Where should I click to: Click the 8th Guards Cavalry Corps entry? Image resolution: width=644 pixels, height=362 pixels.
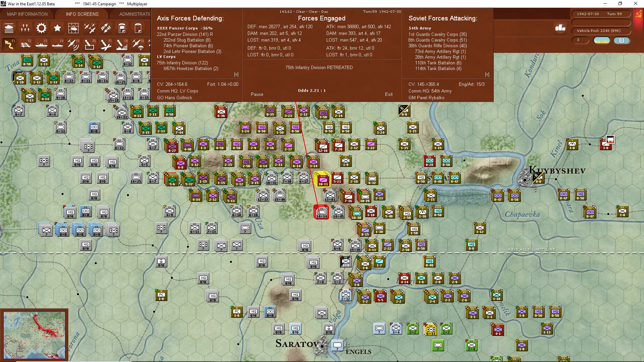click(437, 40)
